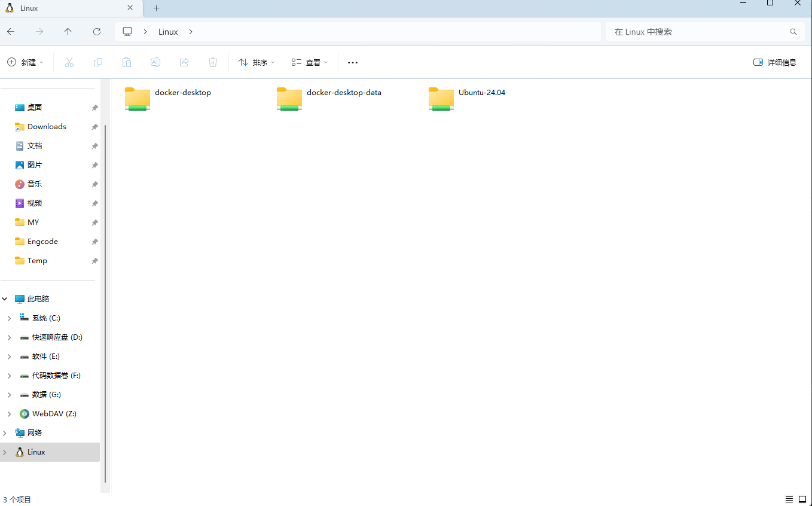Expand the 系统 (C:) drive node
Image resolution: width=812 pixels, height=506 pixels.
(10, 318)
